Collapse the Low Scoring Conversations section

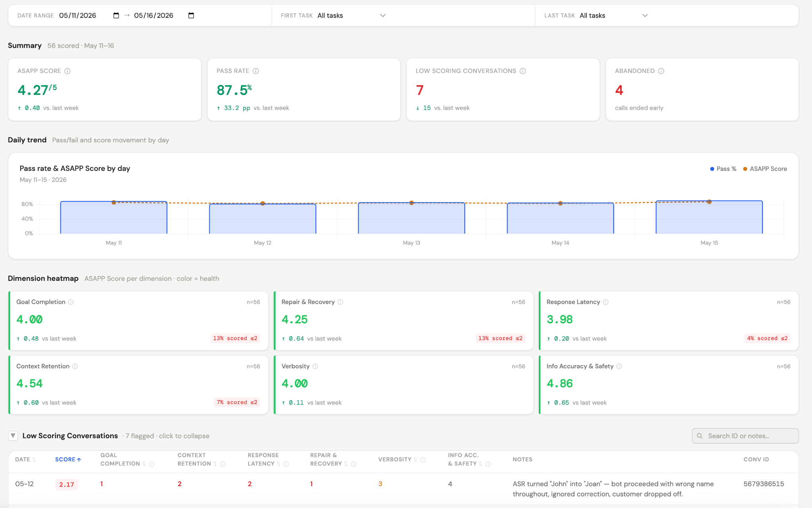pyautogui.click(x=13, y=436)
